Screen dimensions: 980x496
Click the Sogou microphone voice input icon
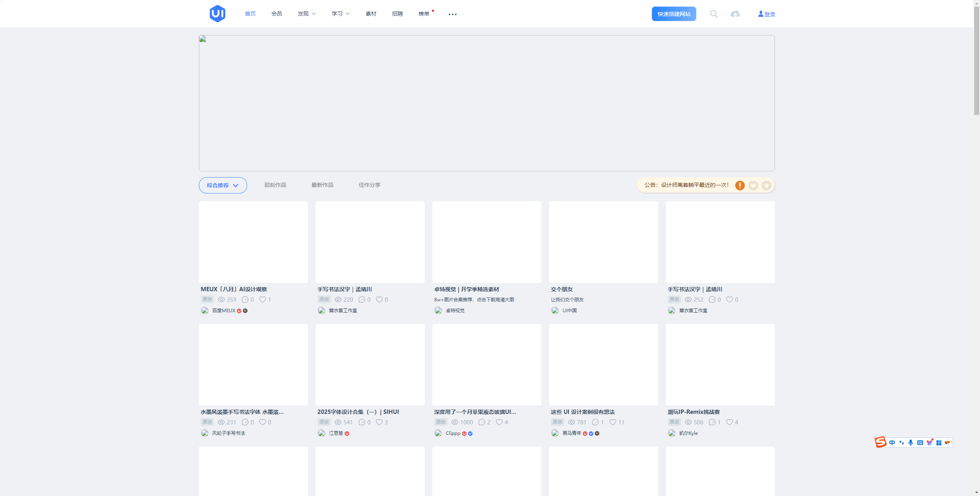910,443
